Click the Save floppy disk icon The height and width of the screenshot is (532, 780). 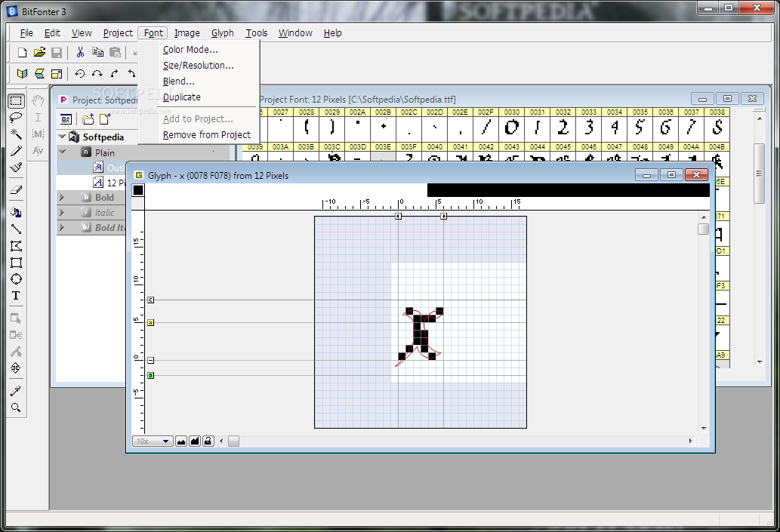pos(57,52)
